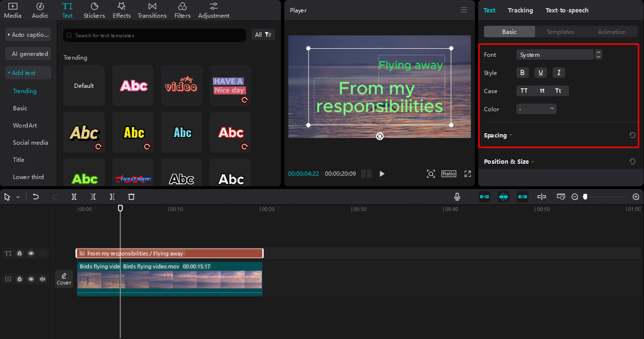Collapse the Add text section
This screenshot has width=644, height=339.
click(28, 73)
